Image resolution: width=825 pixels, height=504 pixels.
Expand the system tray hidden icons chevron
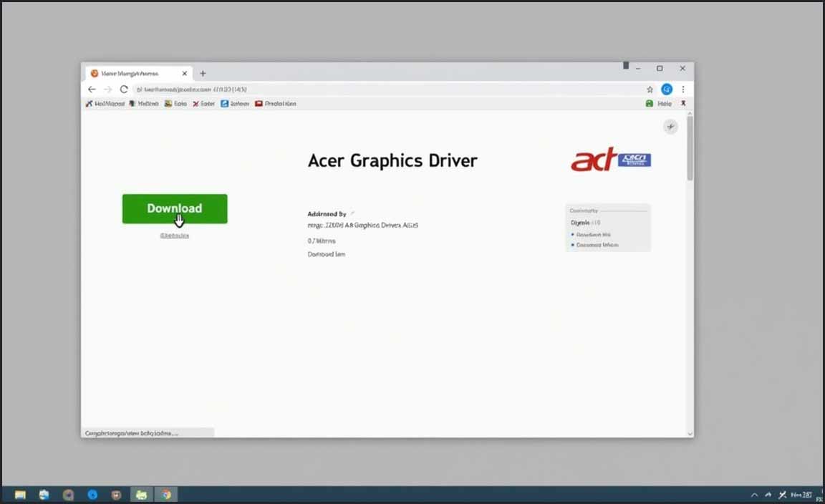[x=754, y=495]
